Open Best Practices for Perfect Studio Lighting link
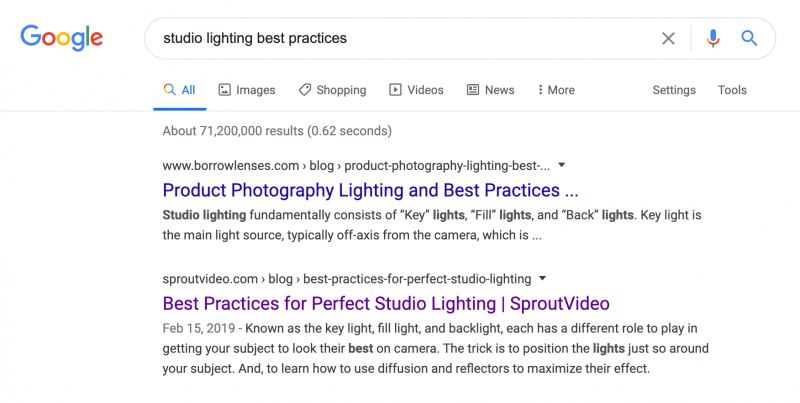The height and width of the screenshot is (403, 800). tap(386, 304)
